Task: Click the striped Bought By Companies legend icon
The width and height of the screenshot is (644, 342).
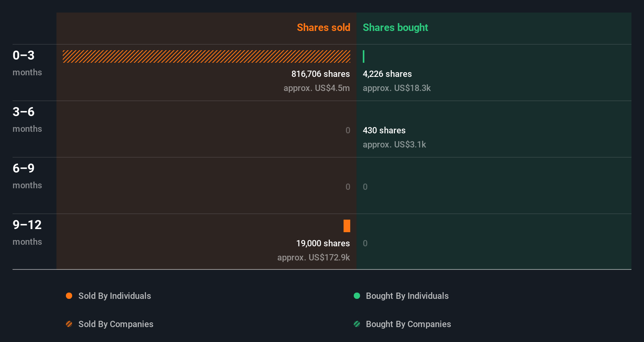Action: [357, 324]
